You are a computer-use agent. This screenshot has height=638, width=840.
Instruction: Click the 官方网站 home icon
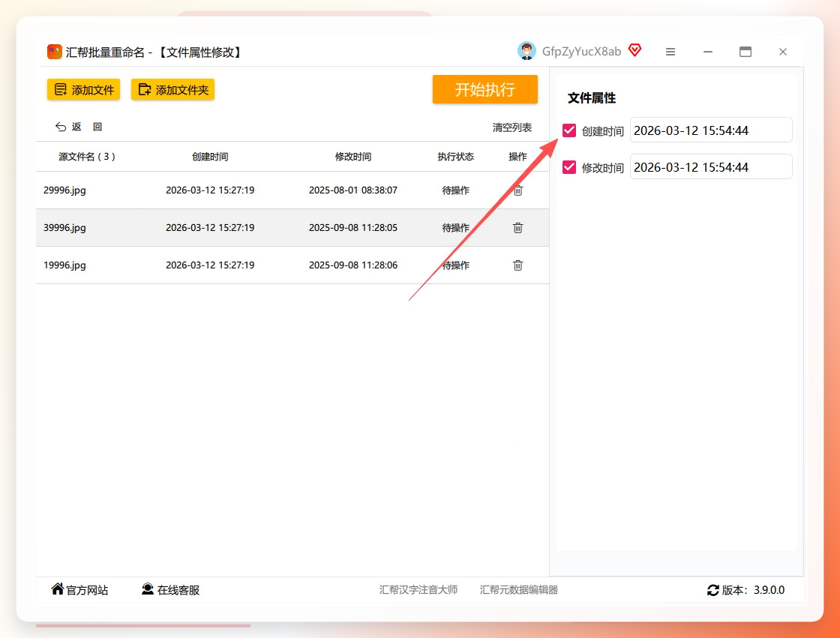[x=57, y=589]
